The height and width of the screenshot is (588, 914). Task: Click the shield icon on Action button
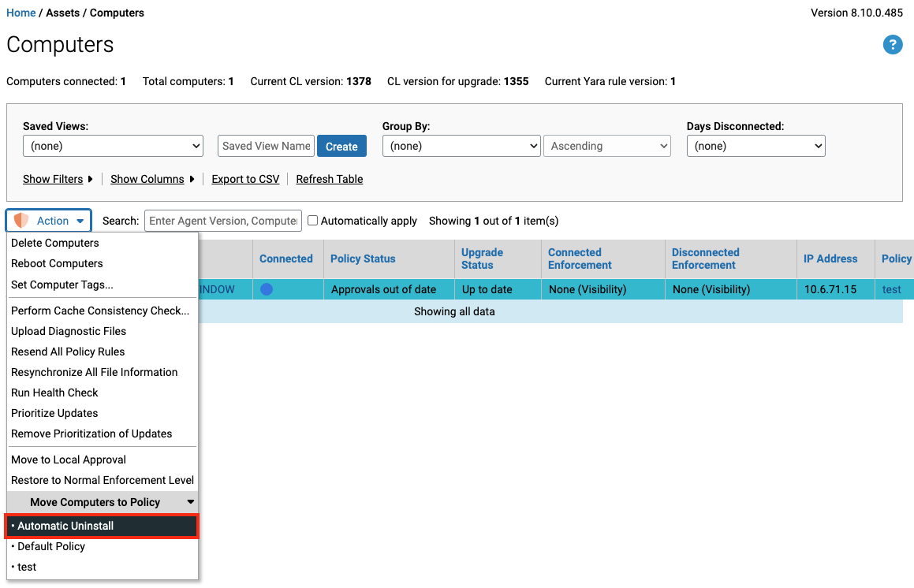[21, 220]
